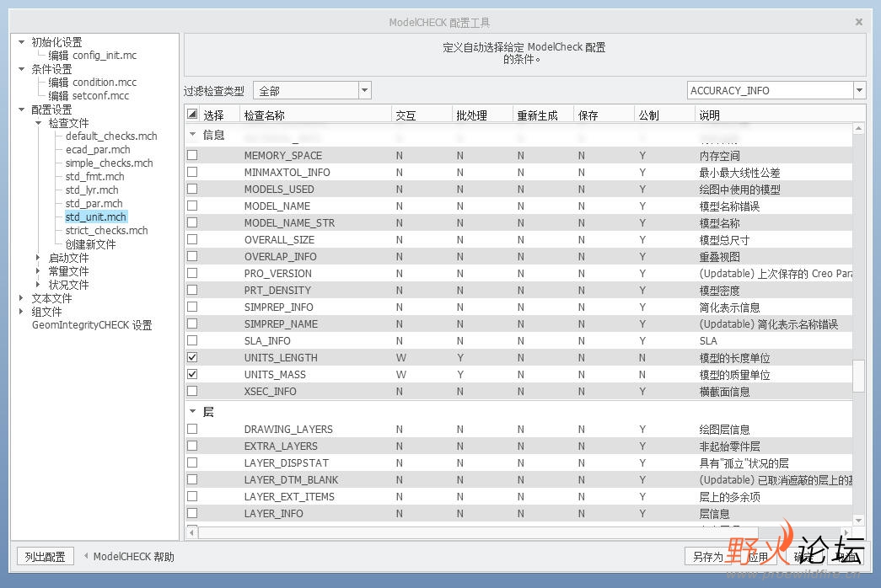Image resolution: width=881 pixels, height=588 pixels.
Task: Toggle the select-all checkbox in table header
Action: click(192, 114)
